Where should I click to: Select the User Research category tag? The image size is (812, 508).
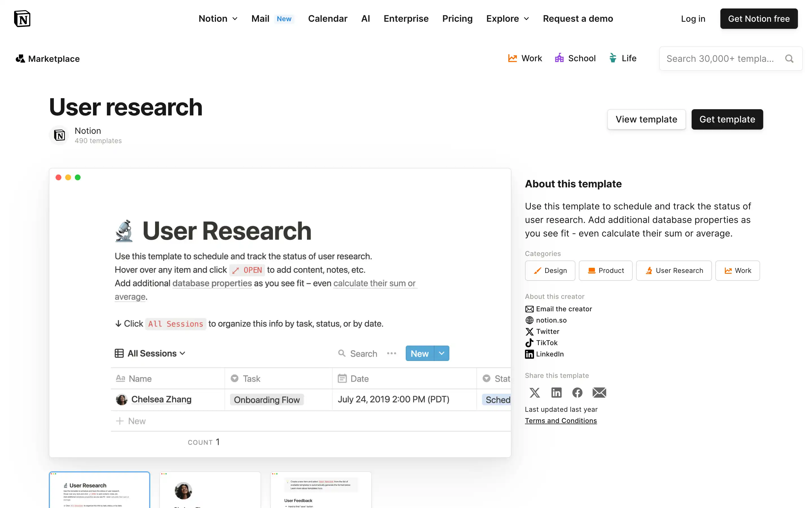click(x=674, y=271)
